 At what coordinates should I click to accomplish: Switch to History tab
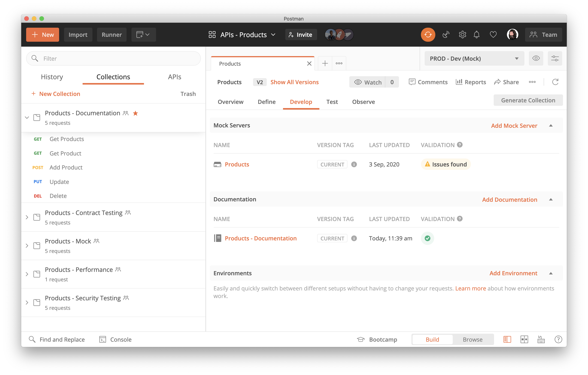52,77
